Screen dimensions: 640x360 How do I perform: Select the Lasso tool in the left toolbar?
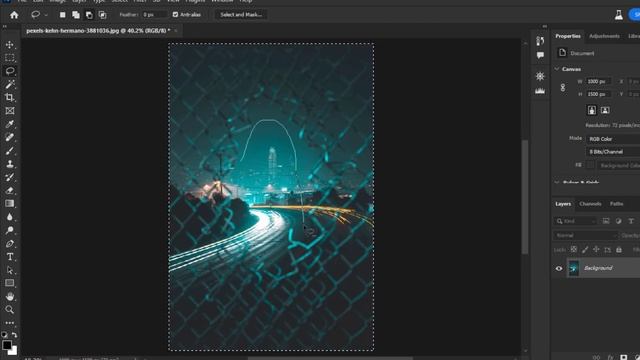[10, 71]
